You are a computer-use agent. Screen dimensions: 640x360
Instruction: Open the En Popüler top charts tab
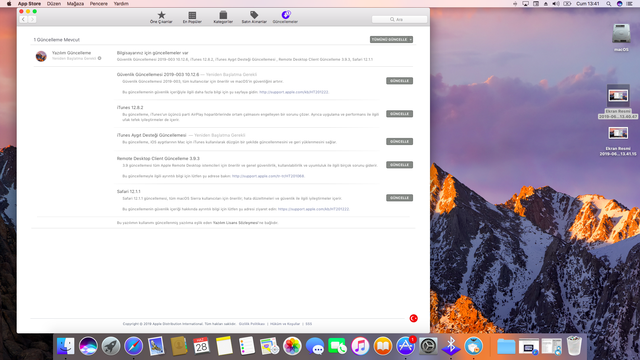[x=192, y=17]
